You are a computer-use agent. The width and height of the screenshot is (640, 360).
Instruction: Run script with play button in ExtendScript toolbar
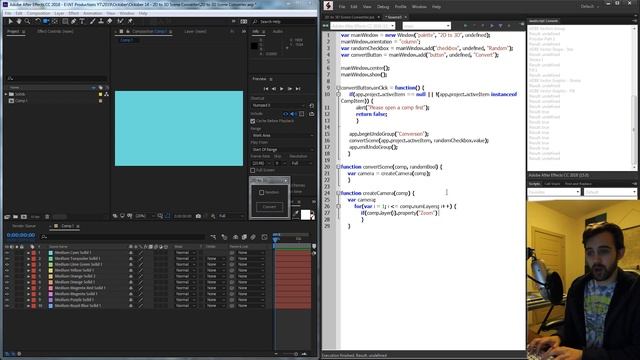click(x=492, y=26)
